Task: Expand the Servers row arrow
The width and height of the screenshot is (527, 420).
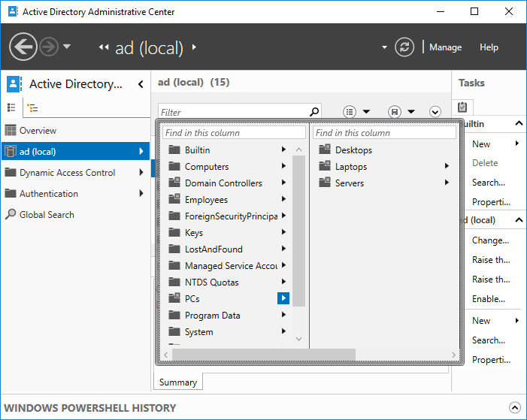Action: 447,183
